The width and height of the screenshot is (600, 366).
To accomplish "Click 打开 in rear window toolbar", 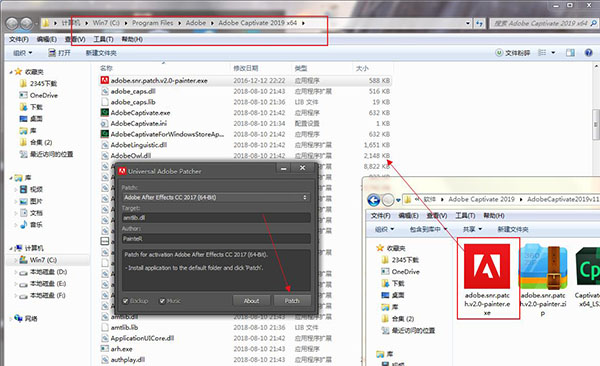I will (59, 53).
